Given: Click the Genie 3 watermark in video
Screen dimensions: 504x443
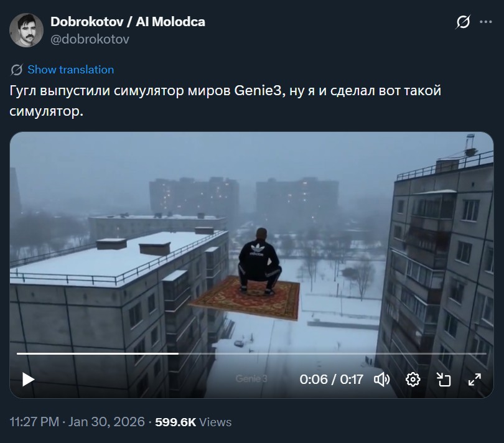Looking at the screenshot, I should [251, 379].
